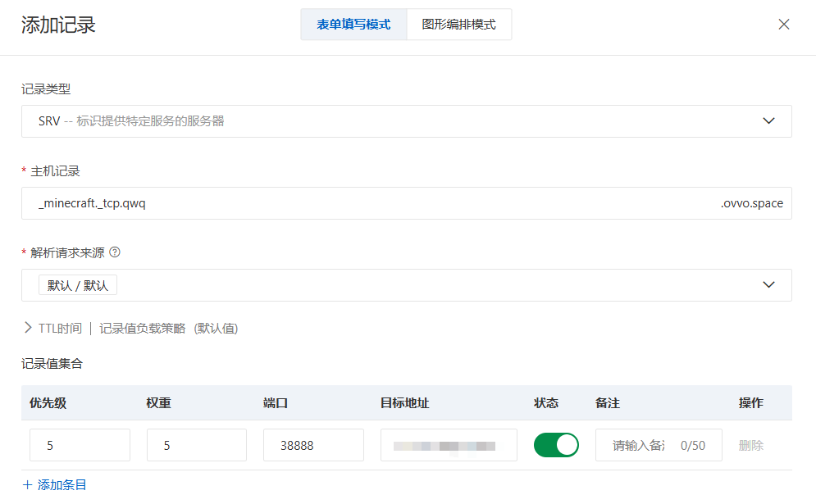Screen dimensions: 816x504
Task: Click 记录值负载策略 (默认值) text
Action: [x=168, y=329]
